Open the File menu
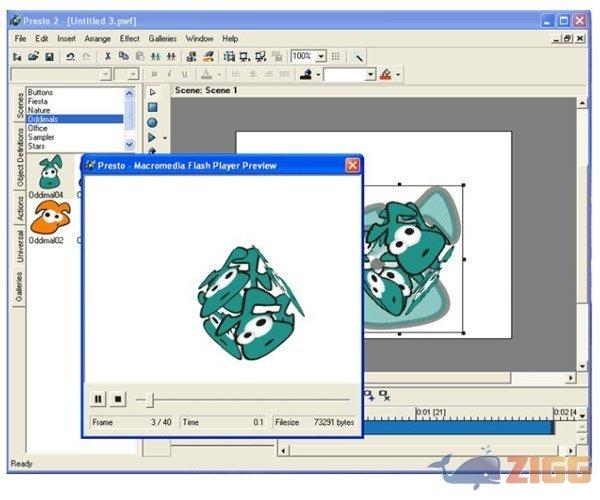This screenshot has width=600, height=500. [20, 39]
